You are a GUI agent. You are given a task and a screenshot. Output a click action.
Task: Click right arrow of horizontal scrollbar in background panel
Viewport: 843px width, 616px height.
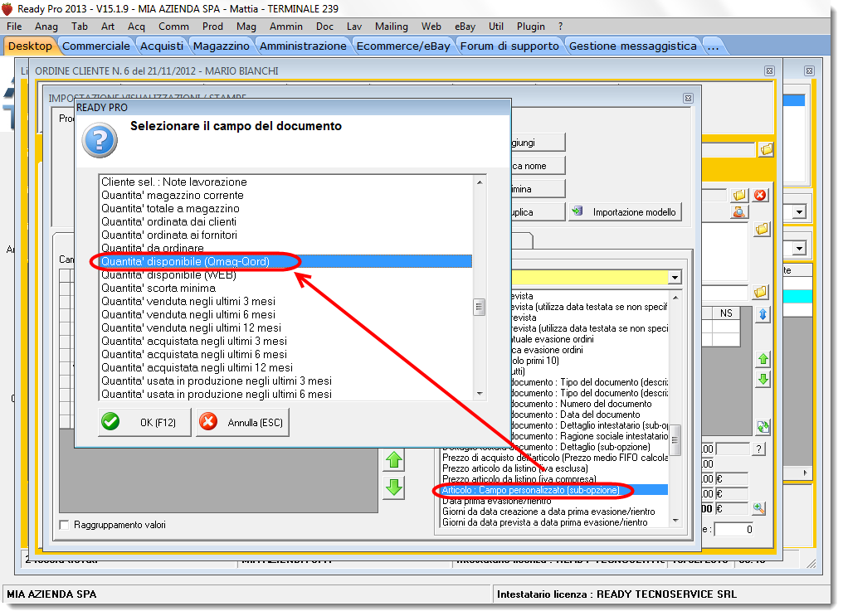[805, 473]
